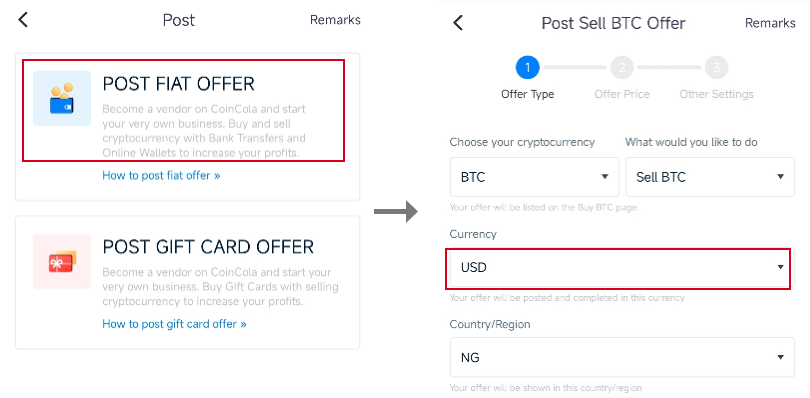
Task: Open 'How to post gift card offer' link
Action: (175, 324)
